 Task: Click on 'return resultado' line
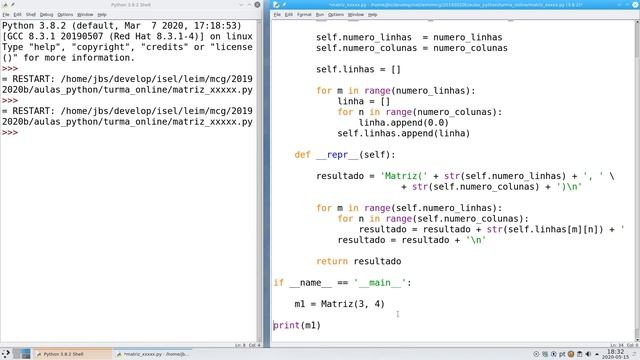tap(358, 261)
